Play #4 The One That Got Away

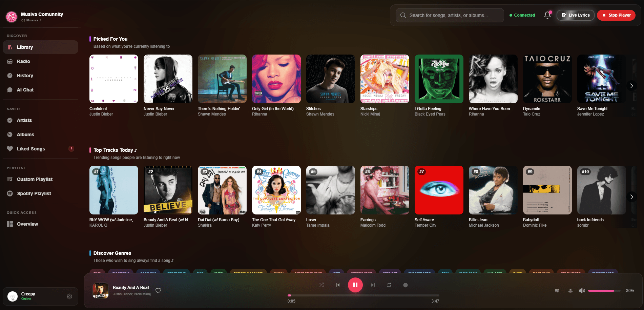point(276,190)
